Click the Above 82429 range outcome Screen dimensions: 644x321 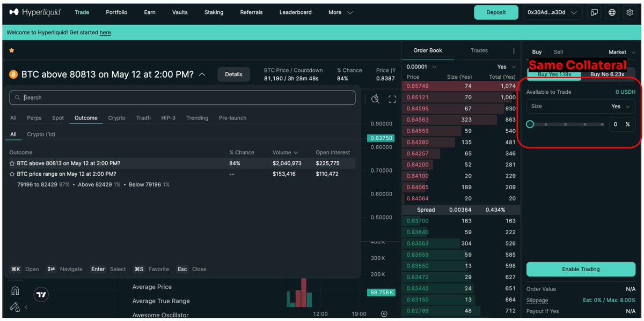(x=99, y=184)
